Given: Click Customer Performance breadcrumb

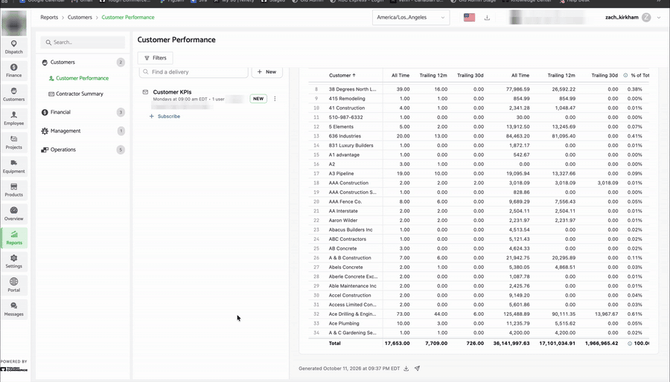Looking at the screenshot, I should [x=128, y=18].
